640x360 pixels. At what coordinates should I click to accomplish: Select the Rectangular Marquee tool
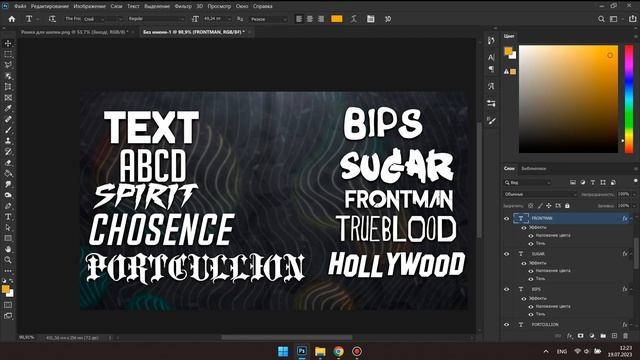8,54
